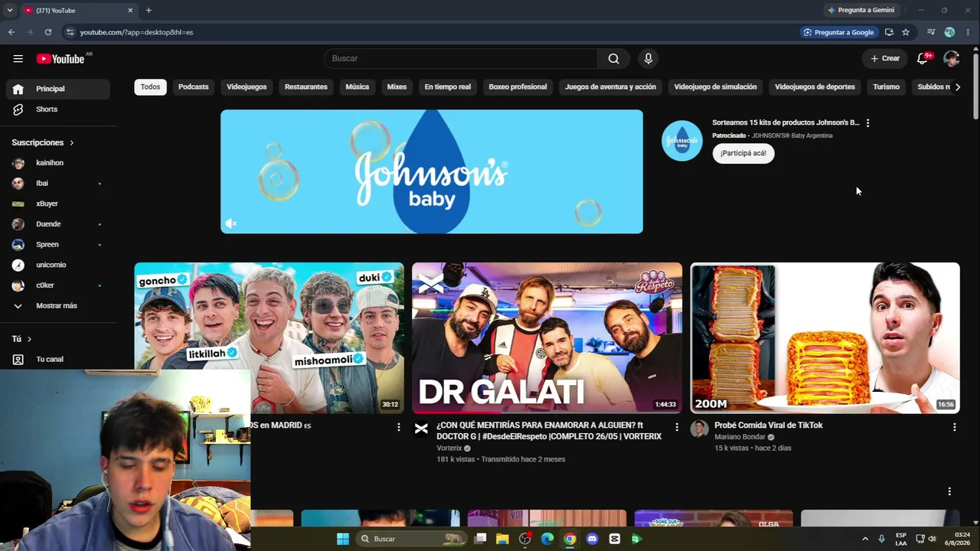Click the ¡Participá acá! button

pos(743,153)
